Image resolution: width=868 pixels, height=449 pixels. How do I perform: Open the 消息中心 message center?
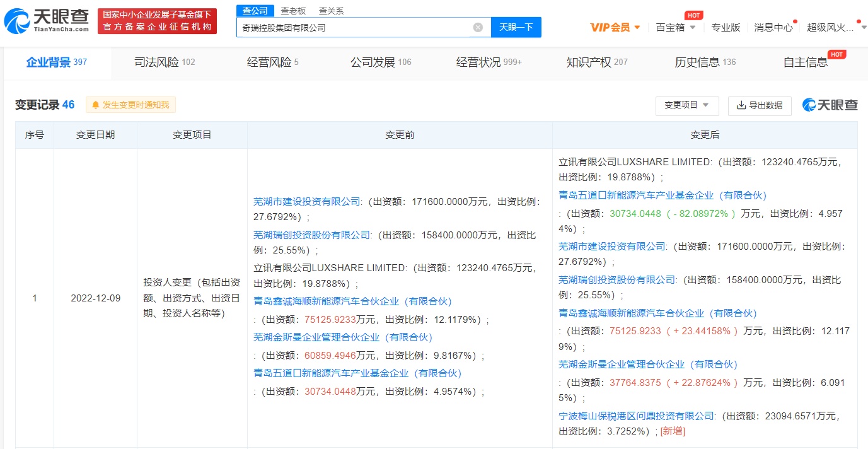pos(773,27)
